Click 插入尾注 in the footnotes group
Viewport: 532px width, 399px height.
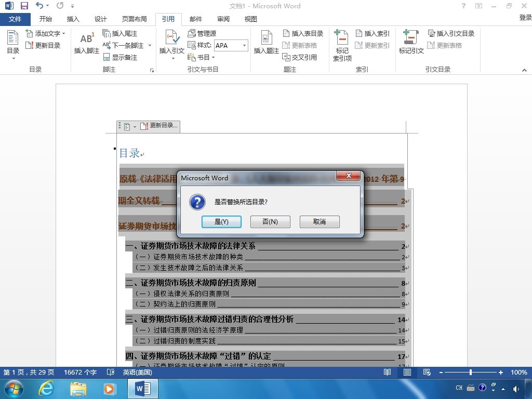point(120,33)
